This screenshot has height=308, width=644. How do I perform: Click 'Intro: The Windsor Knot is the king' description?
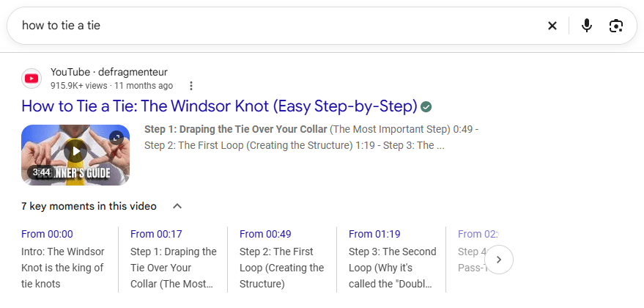coord(63,268)
